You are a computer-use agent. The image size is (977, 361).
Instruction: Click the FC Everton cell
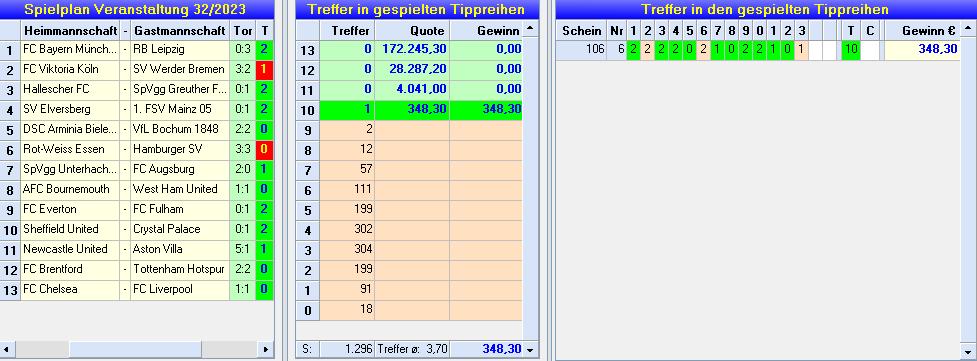pyautogui.click(x=70, y=209)
